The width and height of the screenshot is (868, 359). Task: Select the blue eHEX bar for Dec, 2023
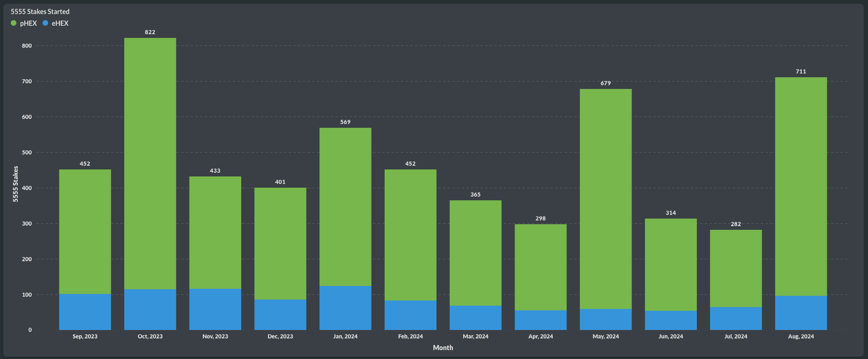click(x=280, y=315)
